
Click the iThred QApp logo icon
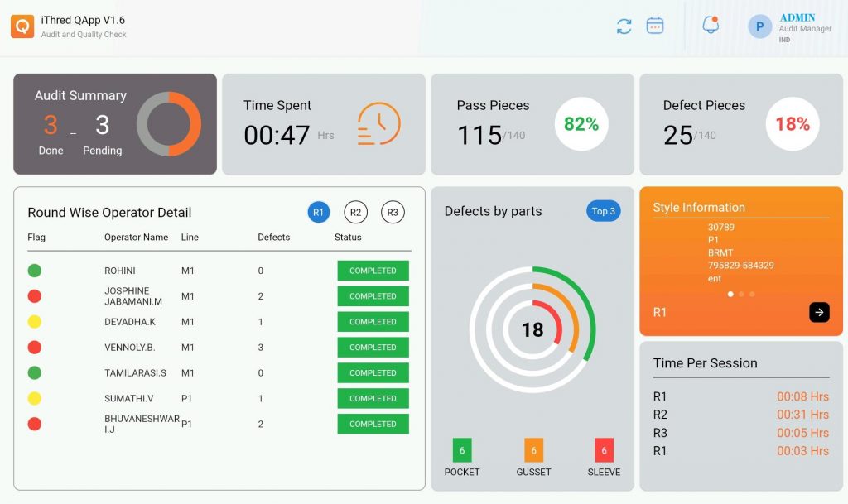22,26
